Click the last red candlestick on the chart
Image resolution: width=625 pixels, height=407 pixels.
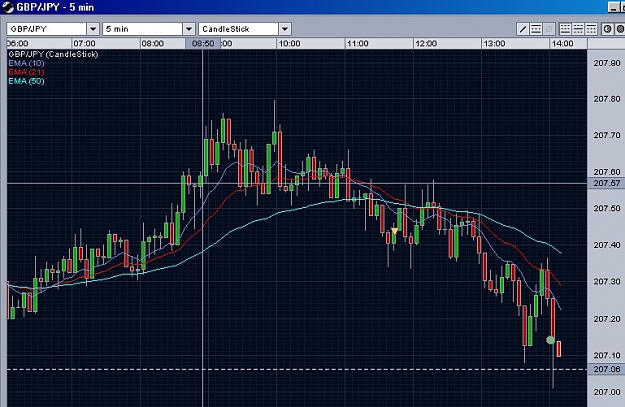[559, 348]
